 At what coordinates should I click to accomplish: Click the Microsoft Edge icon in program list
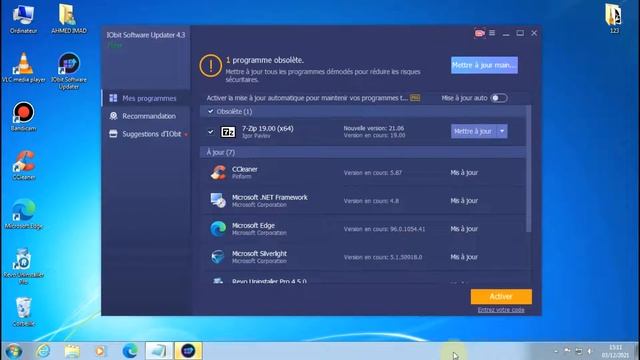pos(218,229)
